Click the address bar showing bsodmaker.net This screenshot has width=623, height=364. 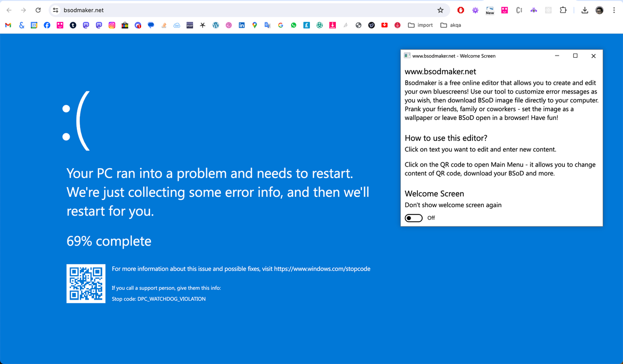tap(234, 10)
